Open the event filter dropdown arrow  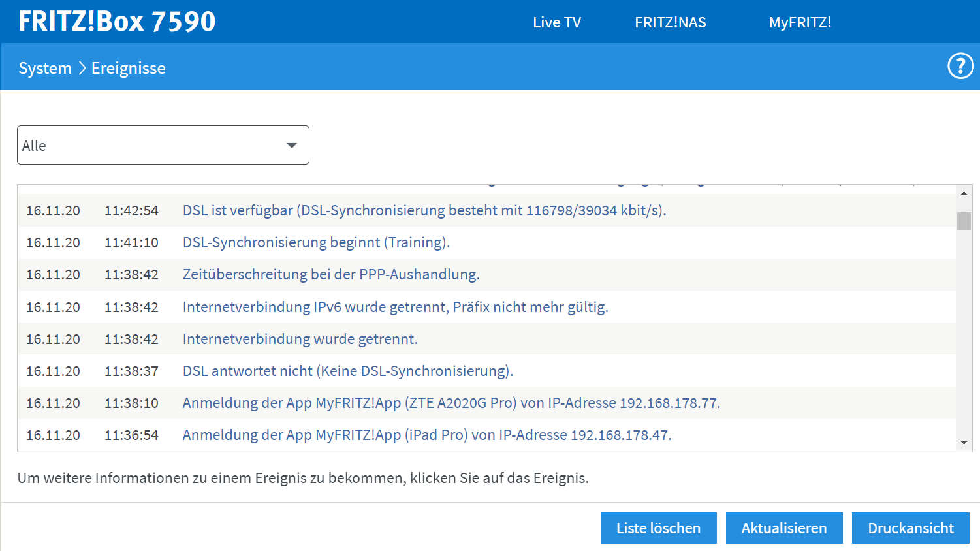click(x=291, y=144)
